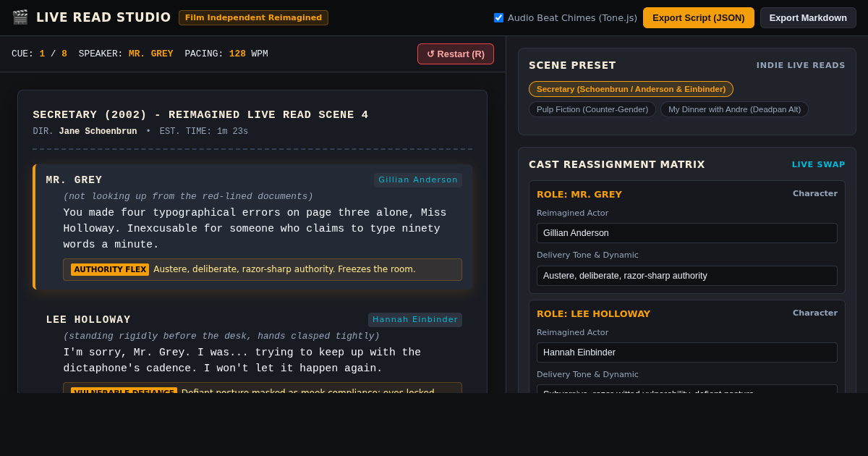Toggle the Audio Beat Chimes checkbox
This screenshot has height=456, width=868.
coord(498,17)
